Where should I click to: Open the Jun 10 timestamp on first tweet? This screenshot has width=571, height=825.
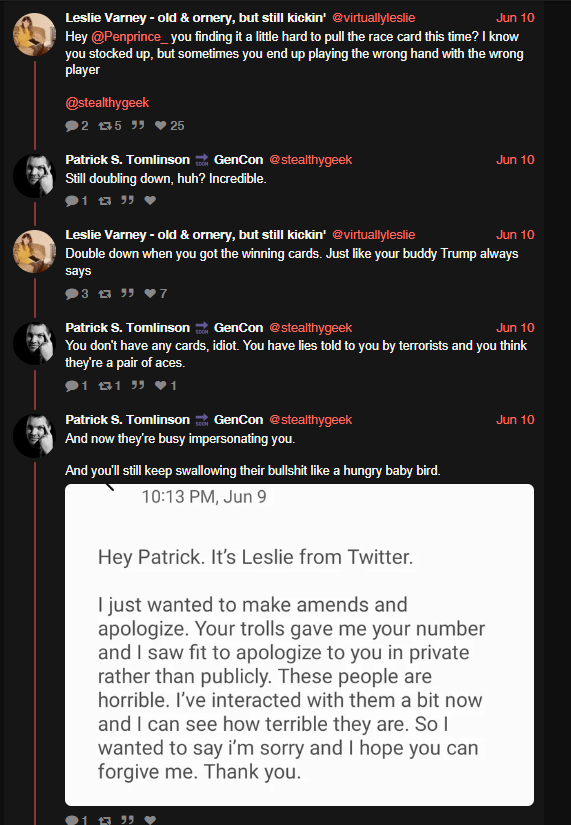point(515,17)
